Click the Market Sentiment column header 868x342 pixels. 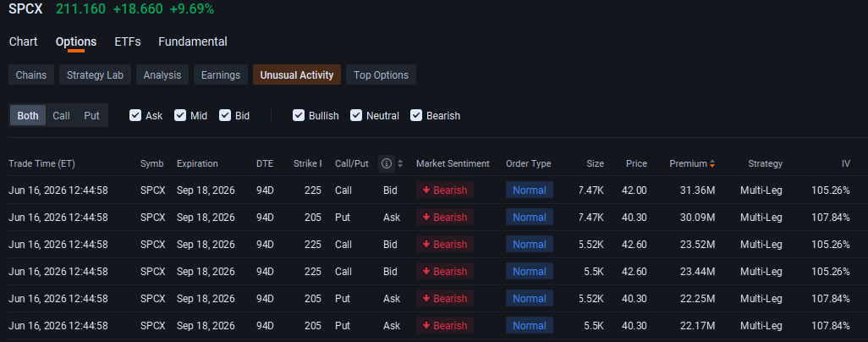tap(453, 163)
